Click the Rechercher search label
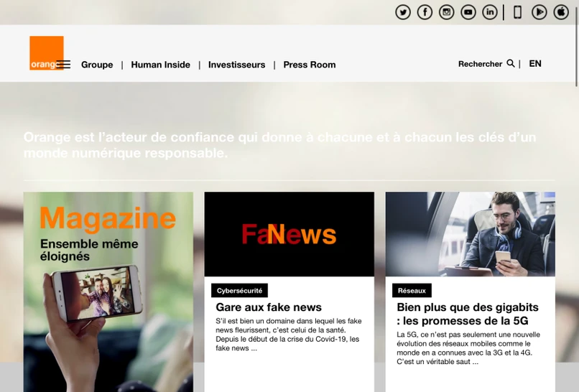Image resolution: width=579 pixels, height=392 pixels. pyautogui.click(x=480, y=64)
